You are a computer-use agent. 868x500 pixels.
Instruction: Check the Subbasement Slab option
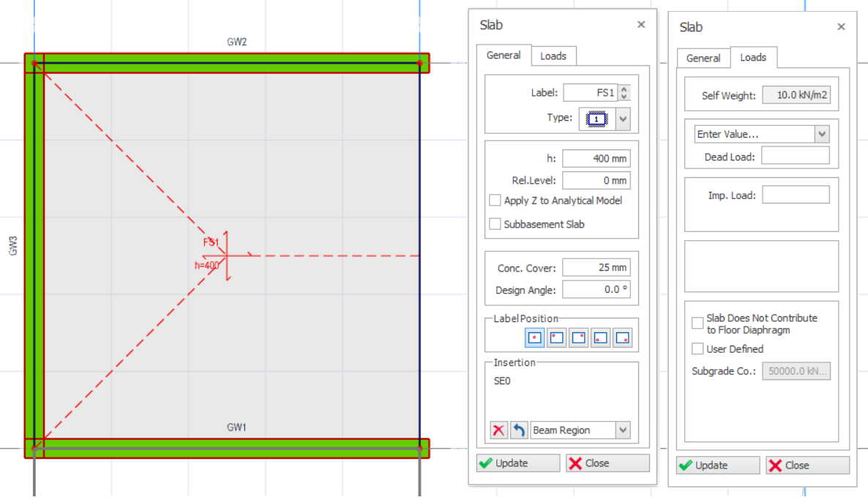495,224
